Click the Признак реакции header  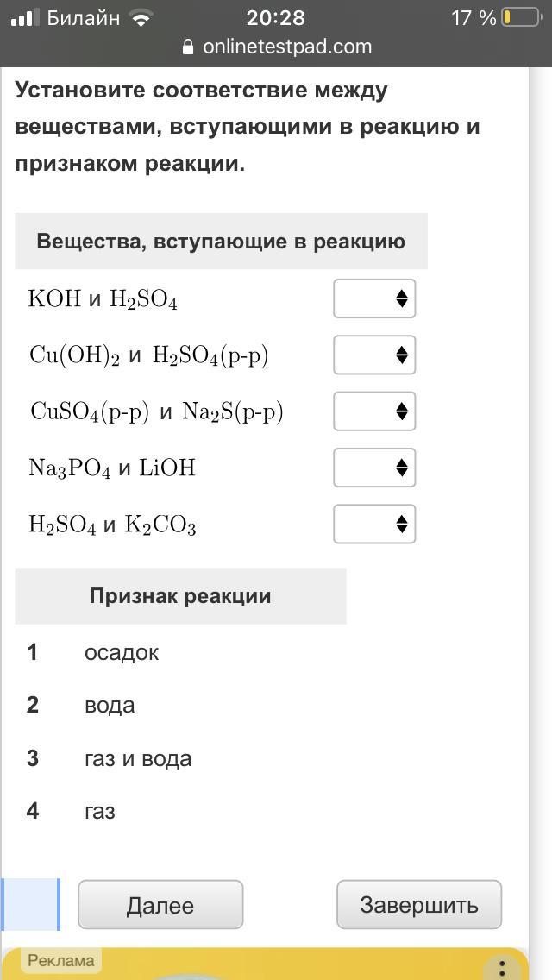(180, 596)
